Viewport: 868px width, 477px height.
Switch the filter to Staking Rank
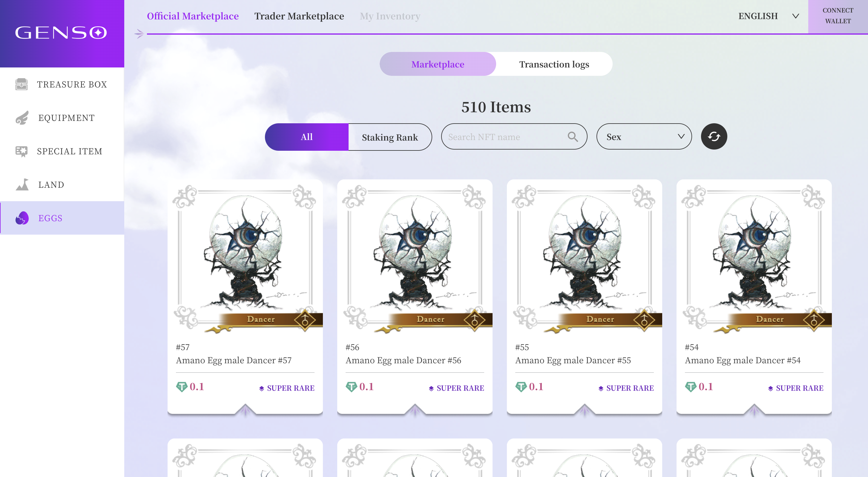[390, 137]
